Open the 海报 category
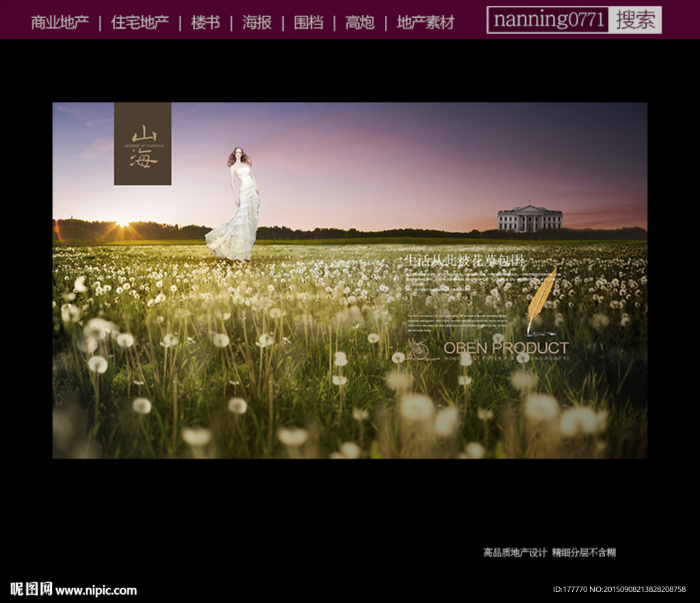Image resolution: width=700 pixels, height=603 pixels. point(257,23)
